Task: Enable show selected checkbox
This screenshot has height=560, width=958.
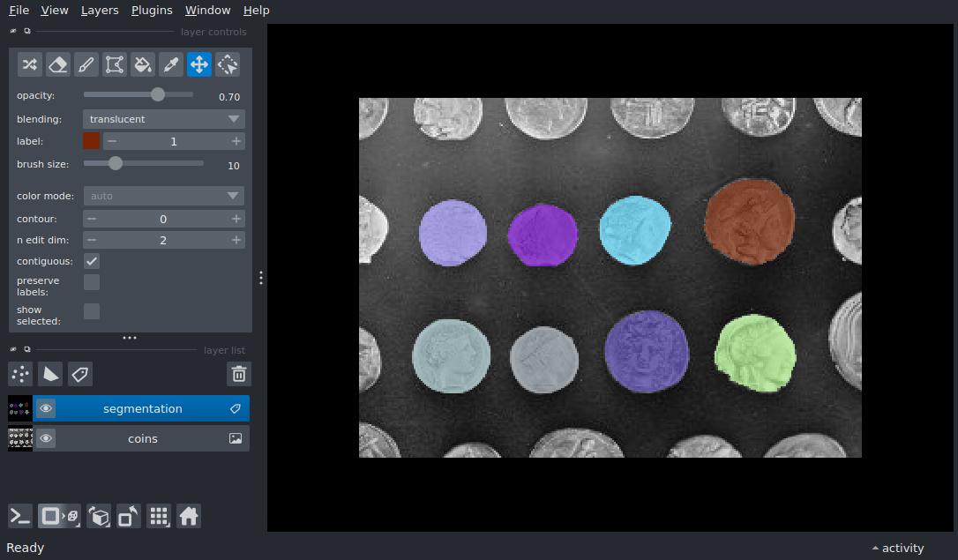Action: 92,311
